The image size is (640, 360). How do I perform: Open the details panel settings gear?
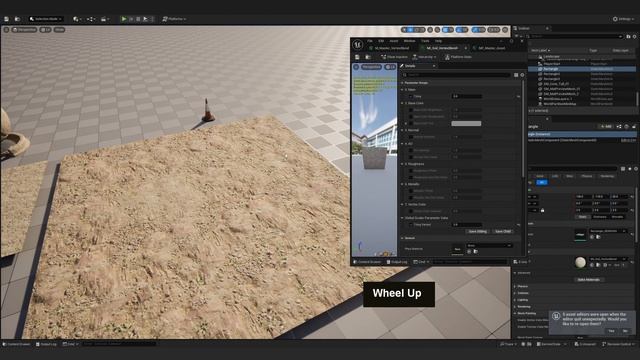click(x=522, y=75)
